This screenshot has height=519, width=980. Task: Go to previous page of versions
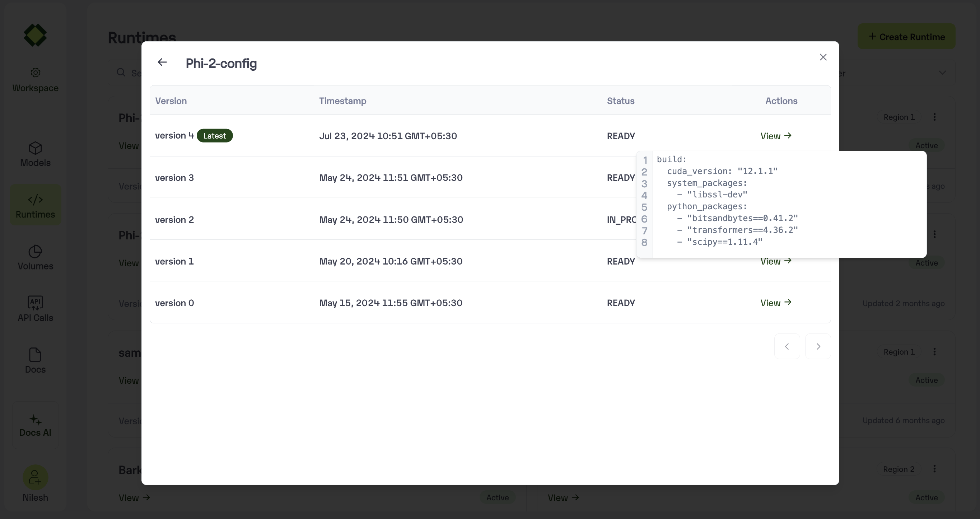pyautogui.click(x=787, y=346)
